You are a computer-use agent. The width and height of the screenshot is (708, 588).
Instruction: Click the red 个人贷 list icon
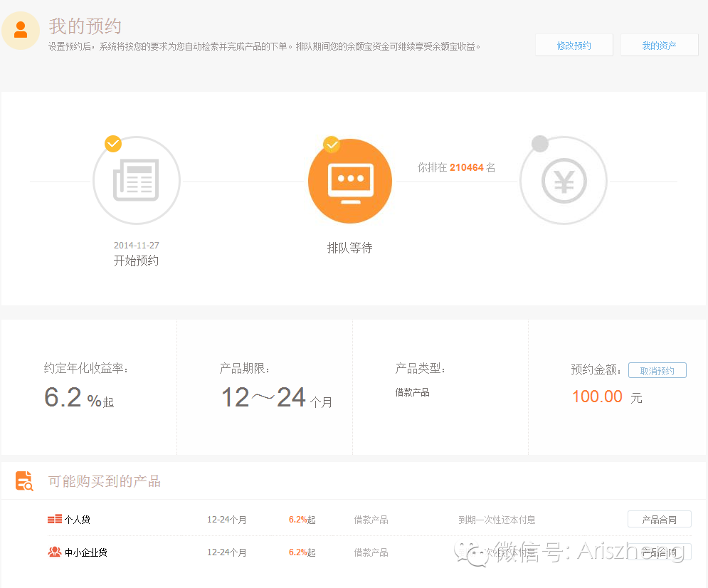[x=55, y=520]
